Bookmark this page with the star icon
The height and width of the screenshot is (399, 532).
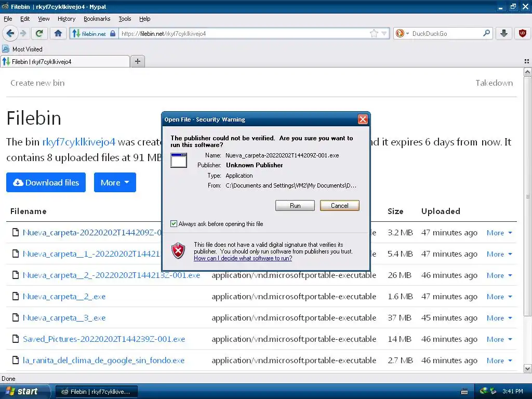tap(374, 33)
